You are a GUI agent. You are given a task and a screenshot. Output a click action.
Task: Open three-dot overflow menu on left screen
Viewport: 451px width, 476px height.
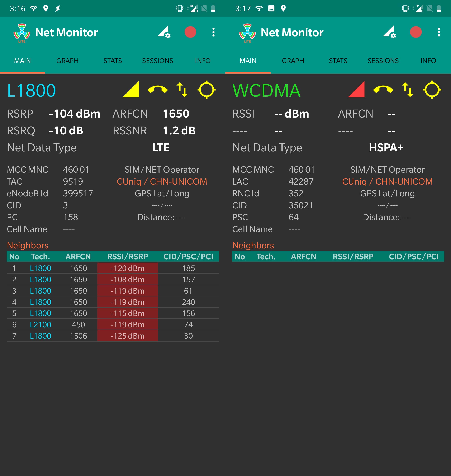tap(213, 32)
